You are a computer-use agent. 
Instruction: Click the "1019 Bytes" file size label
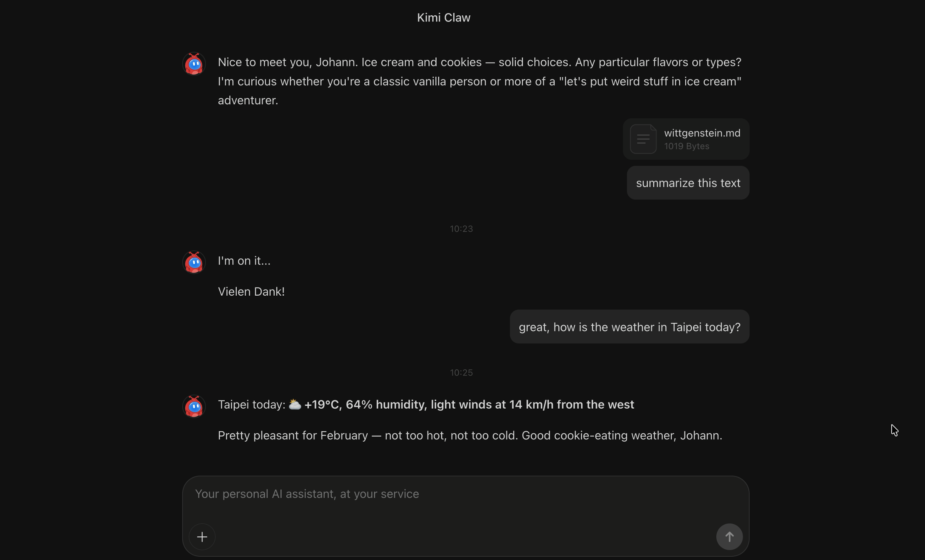[687, 146]
